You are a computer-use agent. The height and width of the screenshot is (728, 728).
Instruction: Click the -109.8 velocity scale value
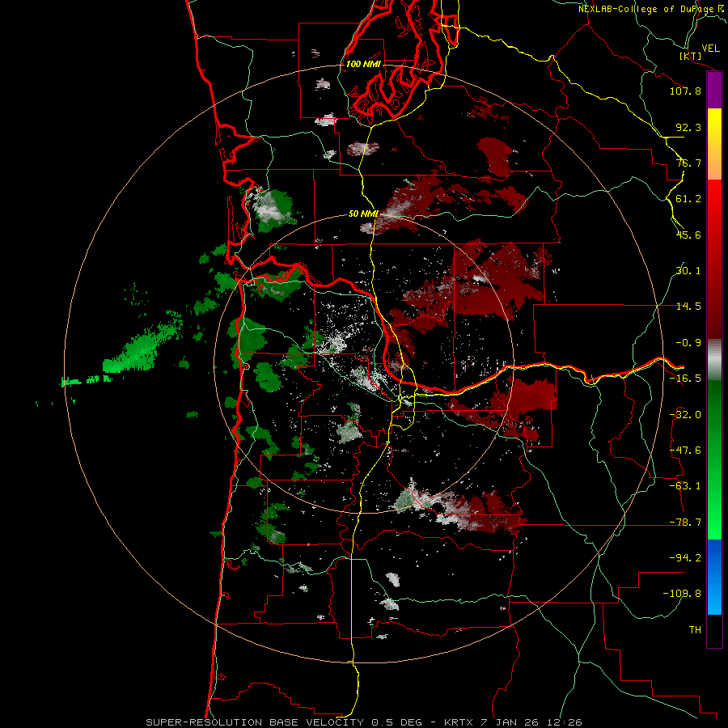tap(682, 594)
